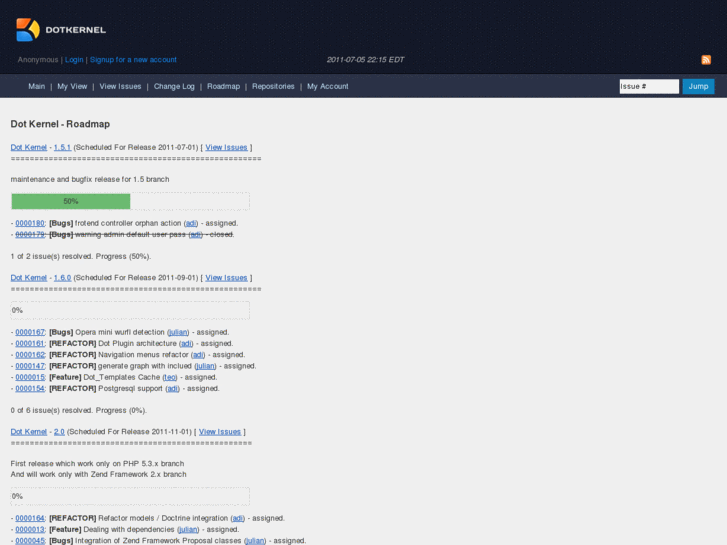This screenshot has width=727, height=545.
Task: Open issue 0000154
Action: [30, 388]
